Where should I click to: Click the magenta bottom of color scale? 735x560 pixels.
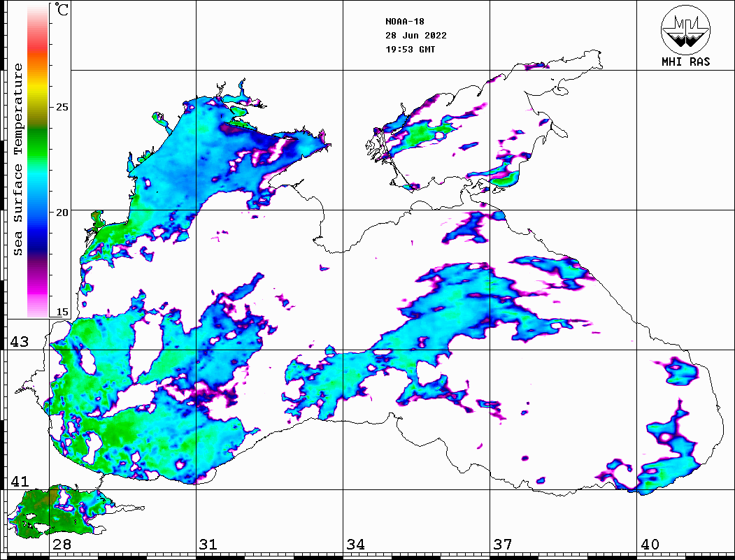(x=38, y=288)
